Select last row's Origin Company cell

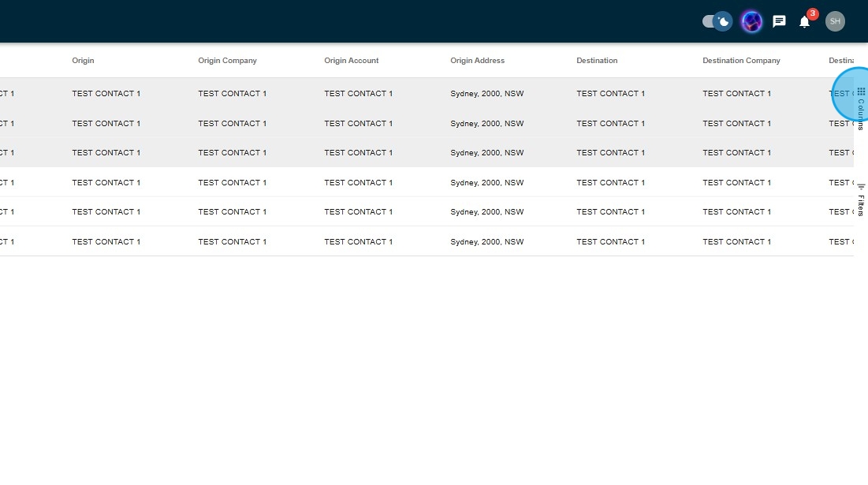[x=232, y=242]
